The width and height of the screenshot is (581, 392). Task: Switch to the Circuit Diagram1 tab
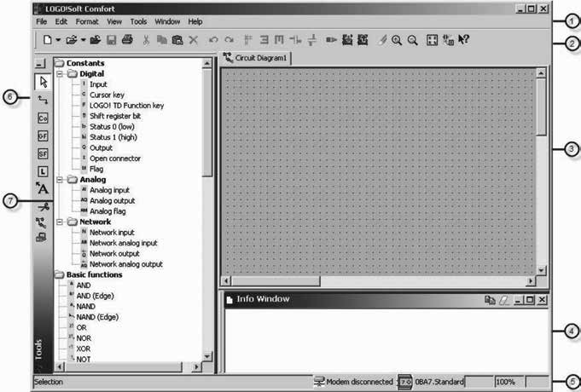255,58
